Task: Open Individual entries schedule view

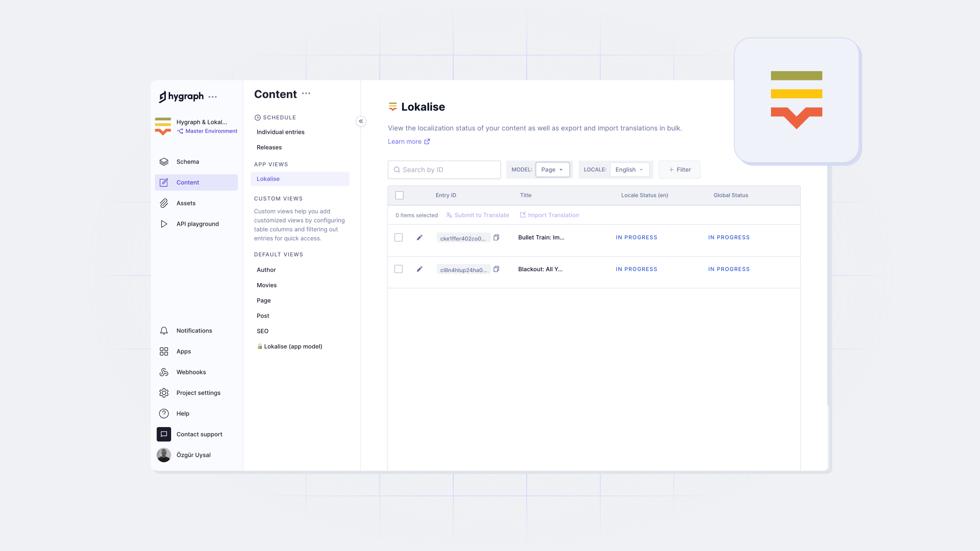Action: [x=281, y=132]
